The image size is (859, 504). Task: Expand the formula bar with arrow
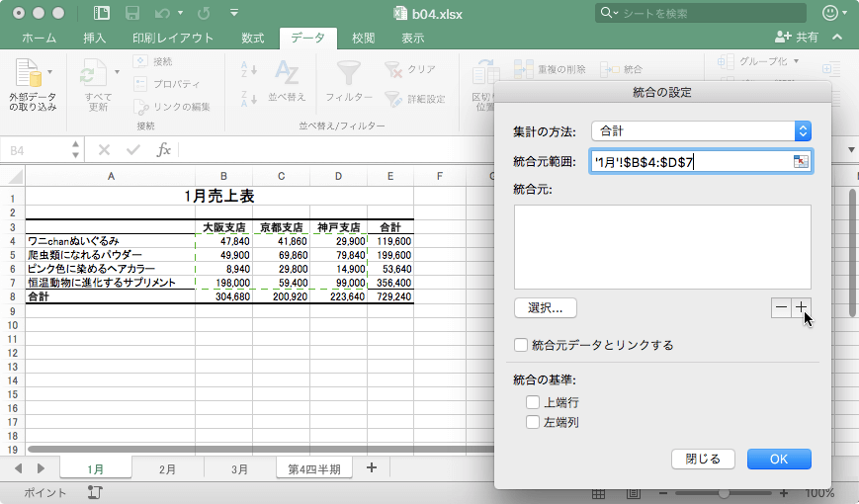click(x=851, y=149)
